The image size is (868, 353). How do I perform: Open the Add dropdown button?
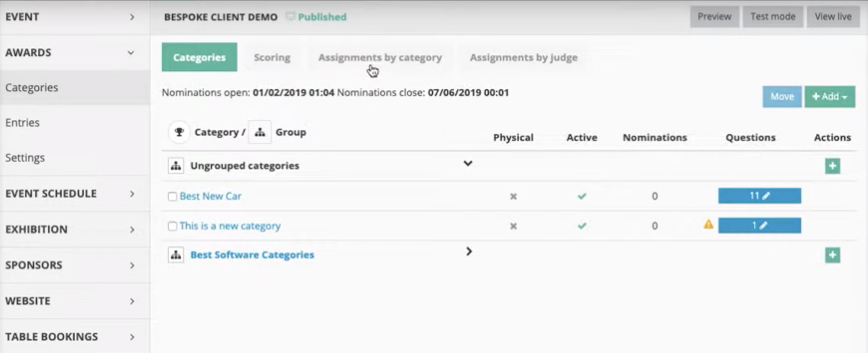point(830,97)
